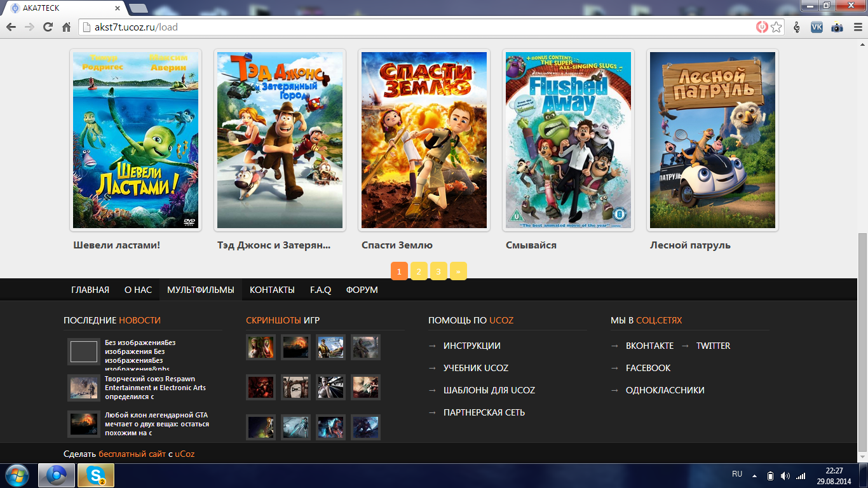Open the Тэд Джонс poster
This screenshot has width=868, height=488.
pos(280,140)
